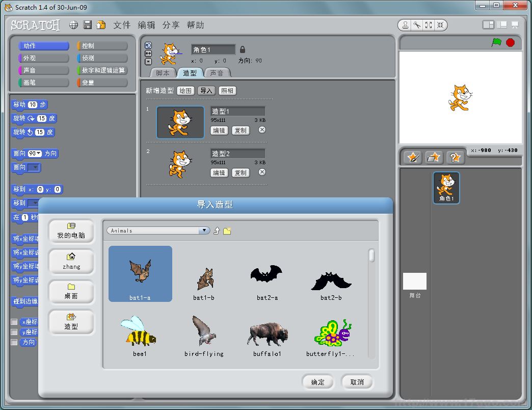Open the 文件 menu
The image size is (532, 410).
click(122, 25)
